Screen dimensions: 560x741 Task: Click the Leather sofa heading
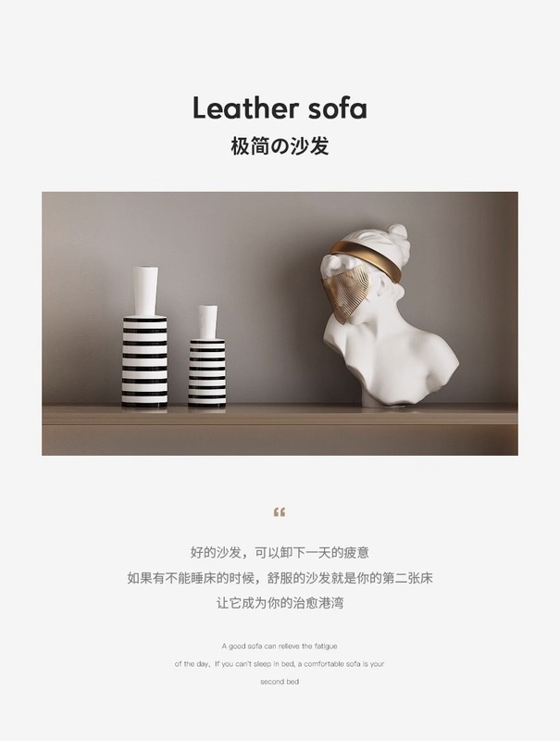tap(280, 108)
